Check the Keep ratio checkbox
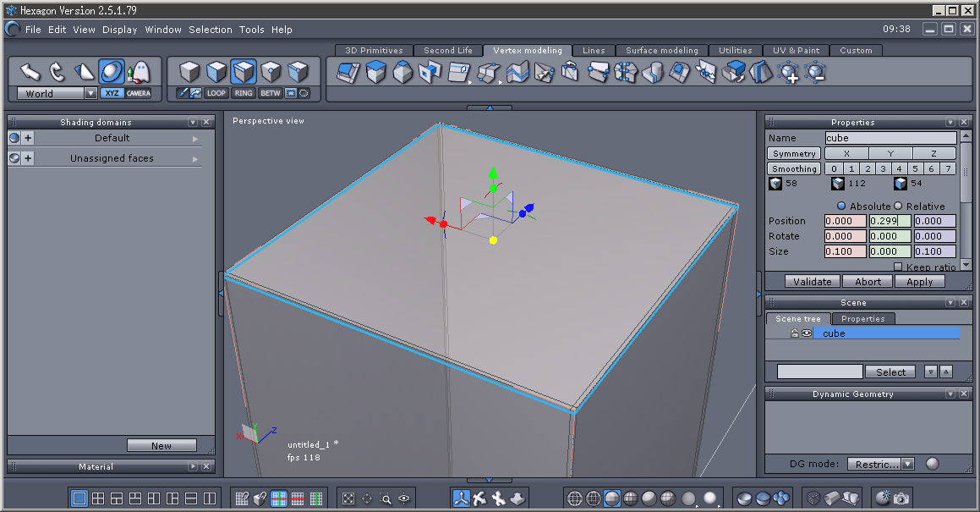 (898, 267)
